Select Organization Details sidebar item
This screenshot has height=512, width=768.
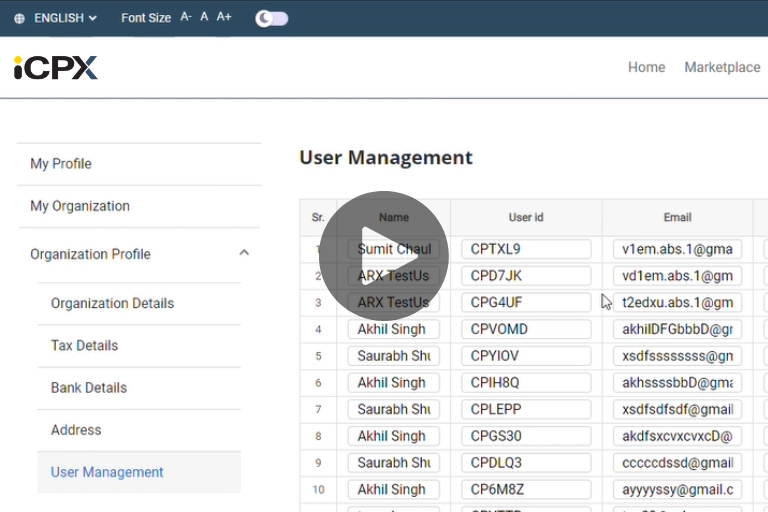coord(112,303)
